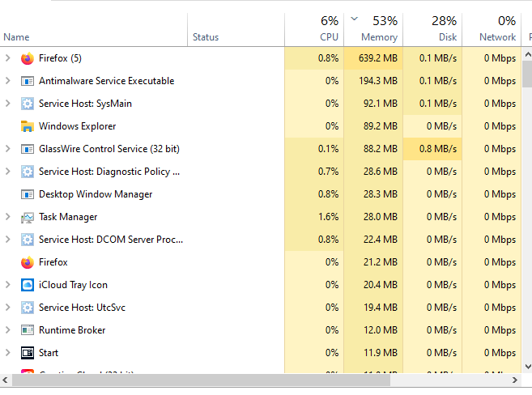The height and width of the screenshot is (395, 532).
Task: Click the Windows Explorer folder icon
Action: 28,126
